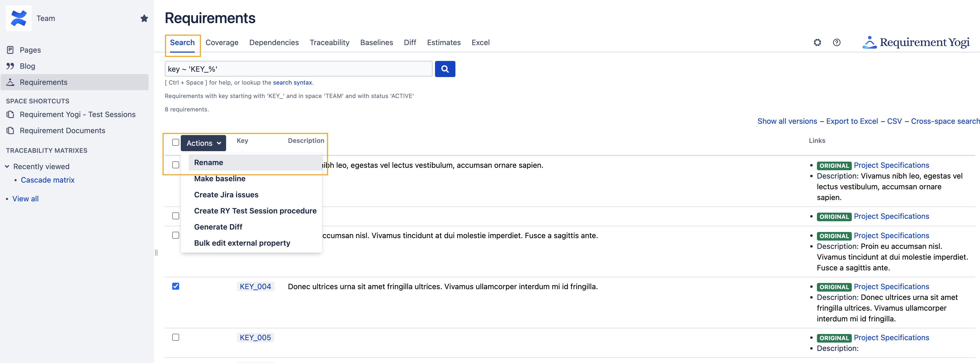The height and width of the screenshot is (363, 980).
Task: Select Generate Diff menu entry
Action: [218, 227]
